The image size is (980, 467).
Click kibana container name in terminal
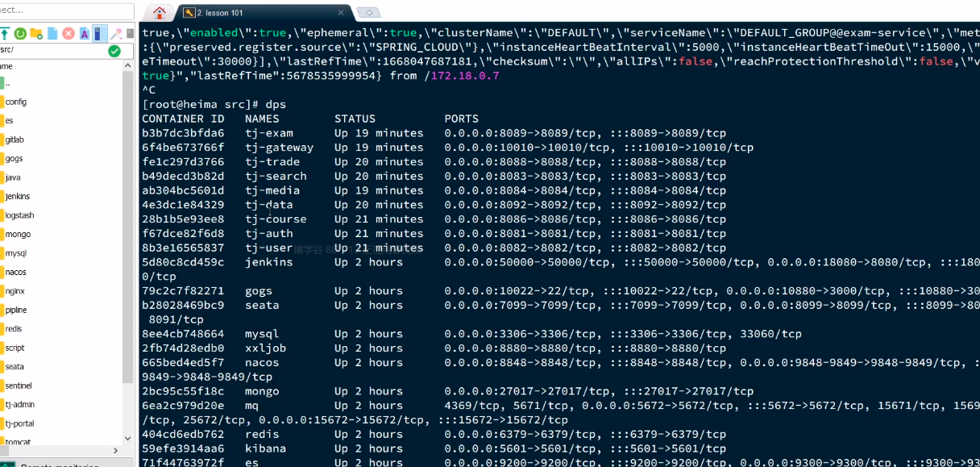pyautogui.click(x=266, y=448)
